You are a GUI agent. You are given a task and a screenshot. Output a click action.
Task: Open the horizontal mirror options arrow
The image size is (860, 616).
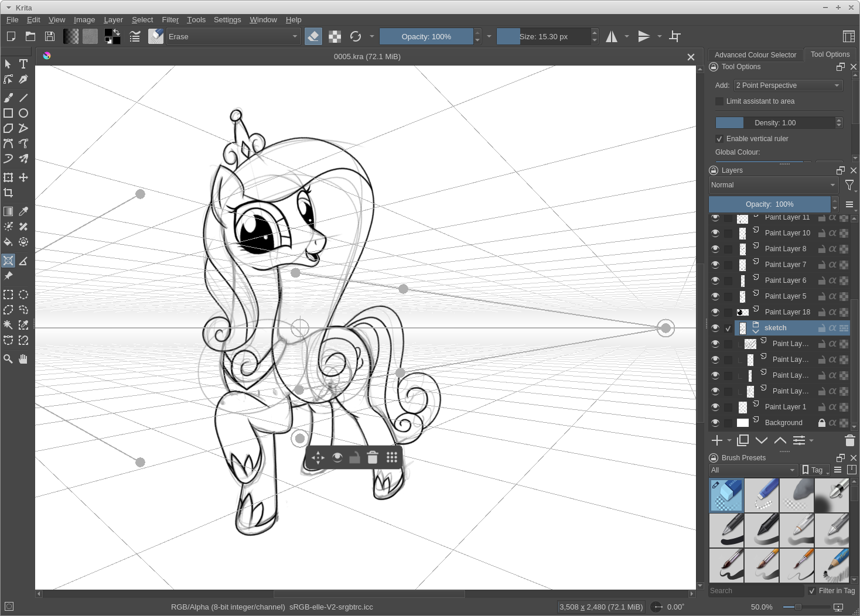[x=627, y=36]
